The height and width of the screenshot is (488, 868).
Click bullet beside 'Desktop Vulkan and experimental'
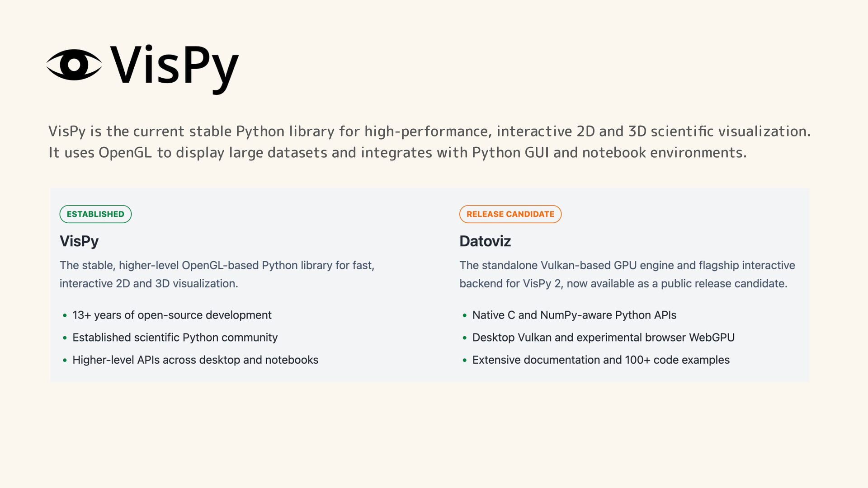[464, 338]
